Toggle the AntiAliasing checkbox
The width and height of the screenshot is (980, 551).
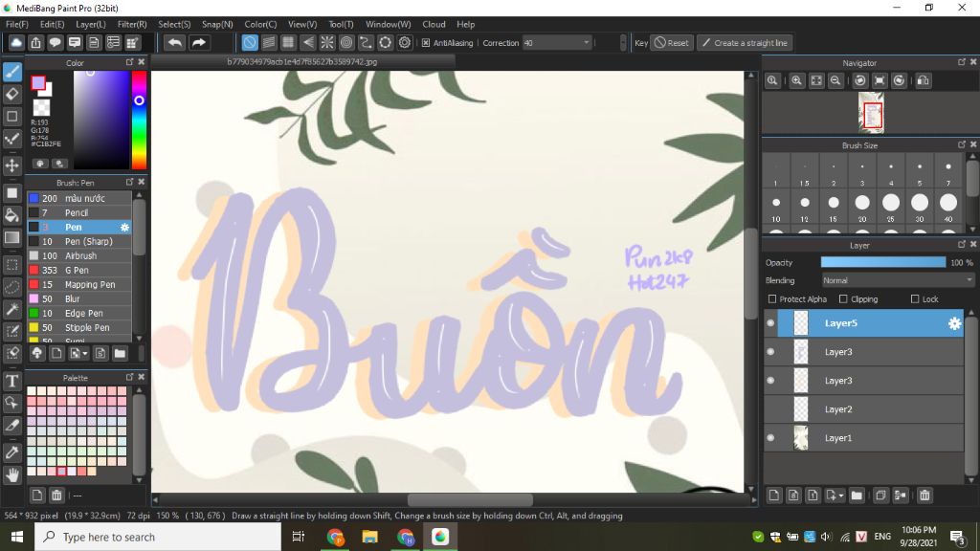point(426,43)
